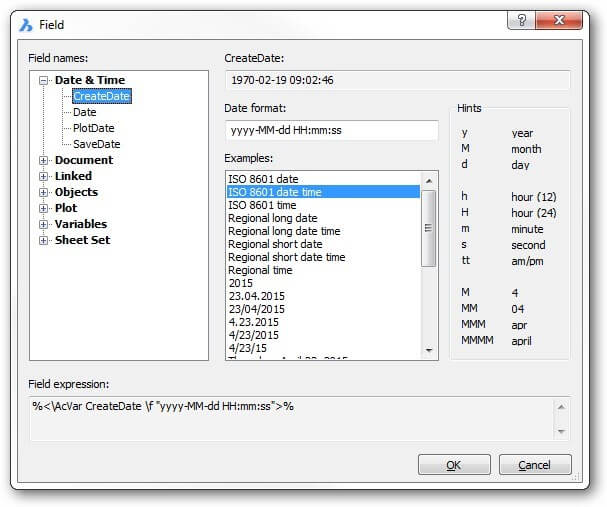The height and width of the screenshot is (507, 607).
Task: Choose the 4.23.2015 example
Action: pos(323,322)
